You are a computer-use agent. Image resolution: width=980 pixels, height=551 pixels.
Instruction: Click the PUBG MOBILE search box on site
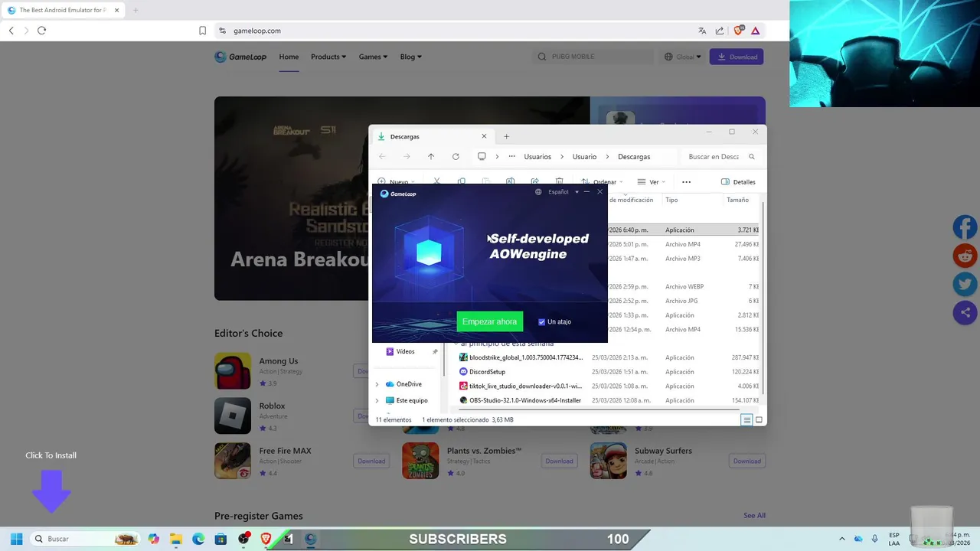coord(593,57)
